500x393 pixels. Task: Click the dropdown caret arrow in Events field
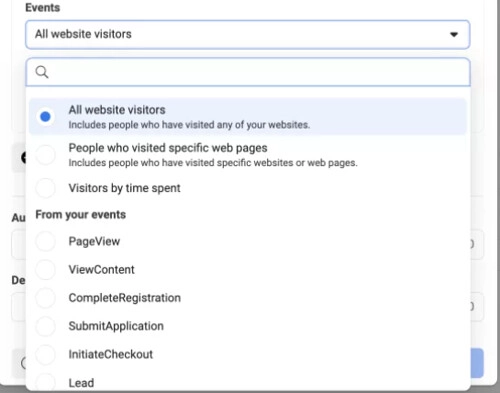click(454, 34)
